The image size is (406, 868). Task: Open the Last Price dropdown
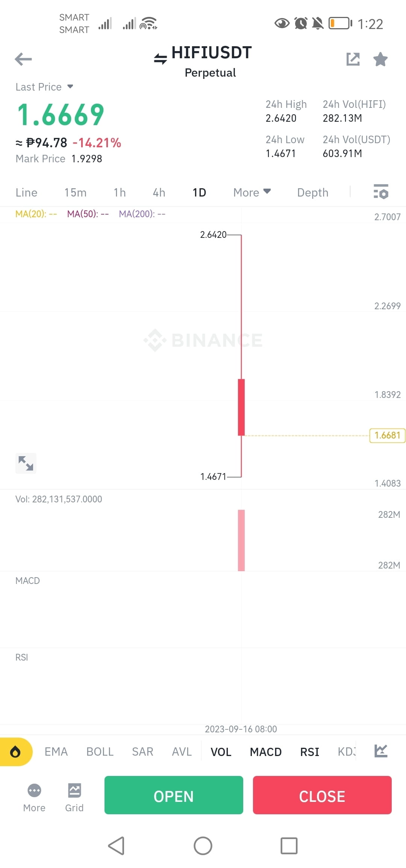click(x=44, y=87)
